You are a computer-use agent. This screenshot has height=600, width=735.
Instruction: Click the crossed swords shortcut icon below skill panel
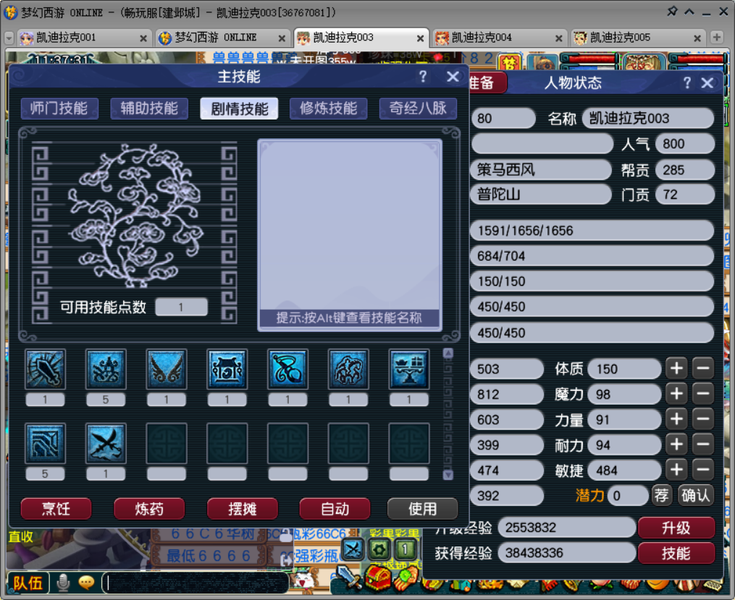pyautogui.click(x=352, y=549)
